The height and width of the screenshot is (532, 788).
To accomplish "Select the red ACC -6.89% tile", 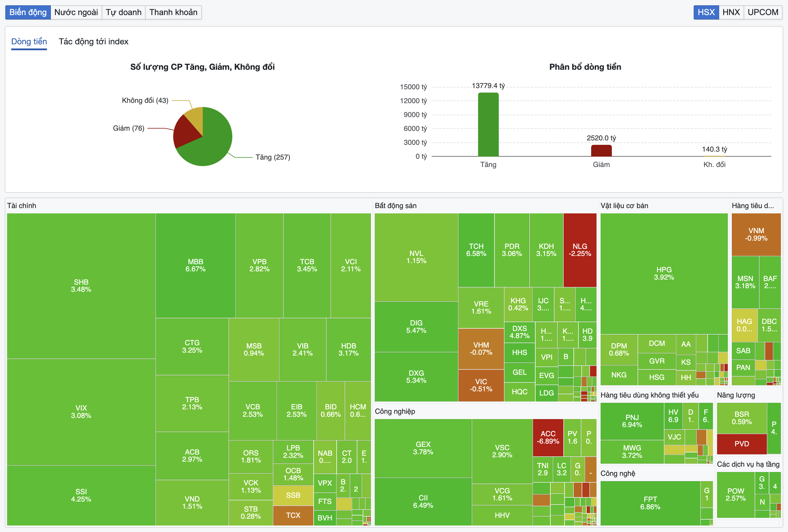I will pos(548,438).
